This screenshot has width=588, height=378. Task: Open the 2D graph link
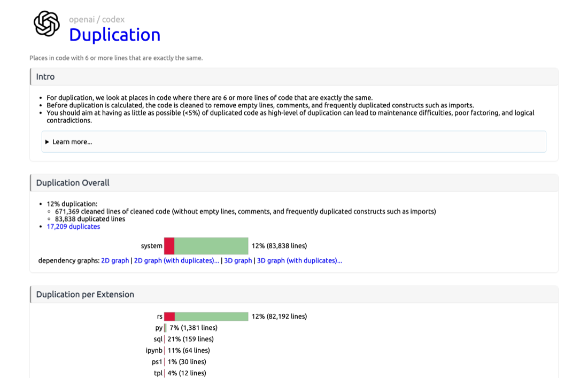coord(115,260)
